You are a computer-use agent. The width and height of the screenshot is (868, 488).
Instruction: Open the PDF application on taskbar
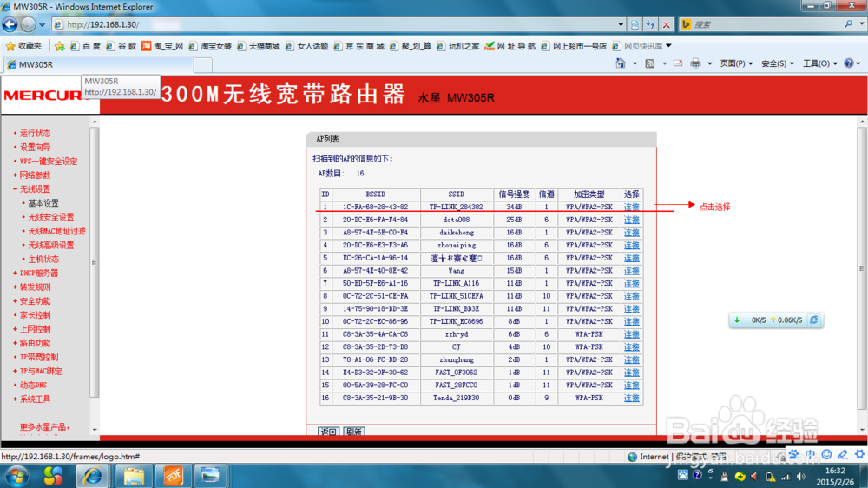[x=173, y=476]
